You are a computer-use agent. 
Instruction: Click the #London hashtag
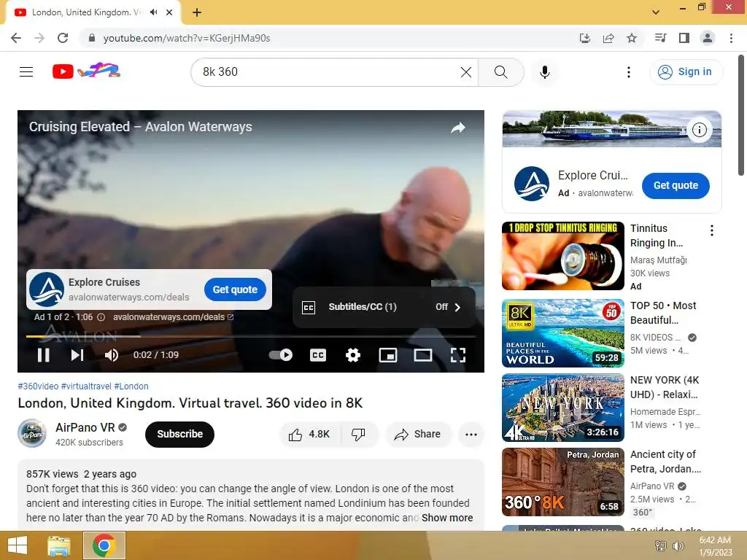point(131,386)
